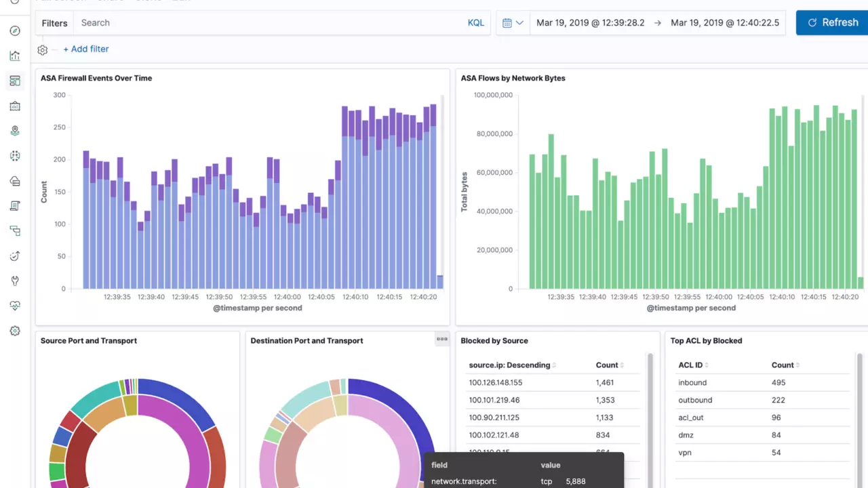Open Stack Monitoring heartbeat icon
Image resolution: width=868 pixels, height=488 pixels.
point(15,306)
